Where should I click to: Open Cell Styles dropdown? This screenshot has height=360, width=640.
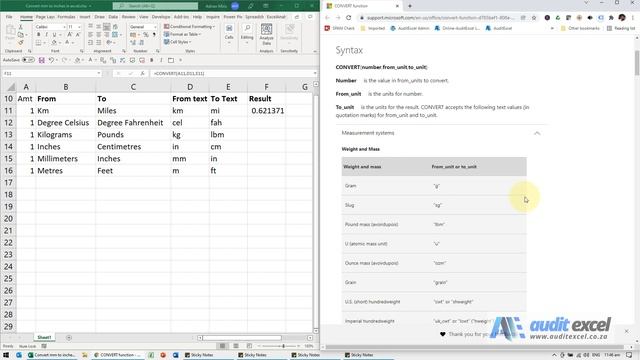tap(178, 42)
